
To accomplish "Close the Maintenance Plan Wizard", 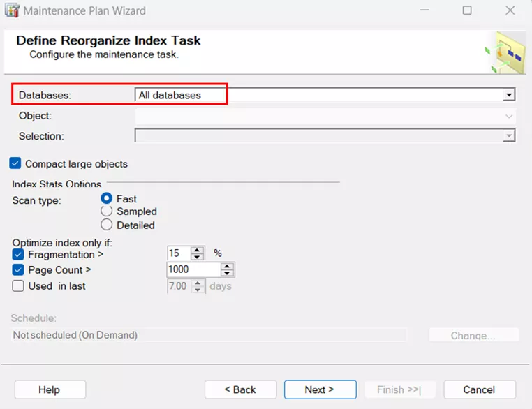I will tap(510, 10).
